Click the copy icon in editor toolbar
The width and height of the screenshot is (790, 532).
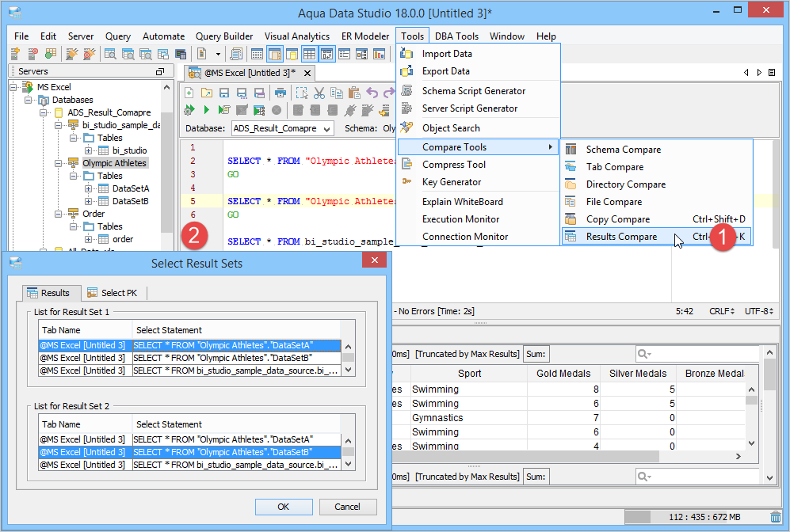pyautogui.click(x=337, y=93)
